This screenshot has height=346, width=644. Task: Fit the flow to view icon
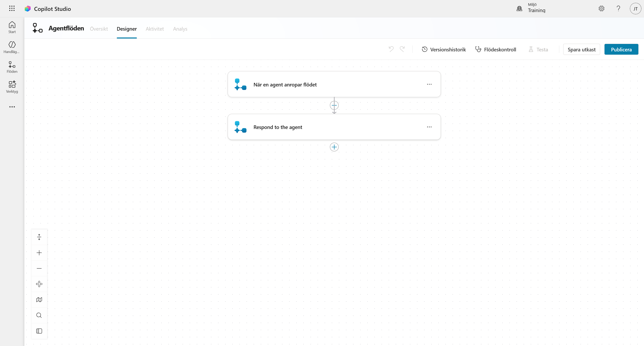pyautogui.click(x=39, y=284)
